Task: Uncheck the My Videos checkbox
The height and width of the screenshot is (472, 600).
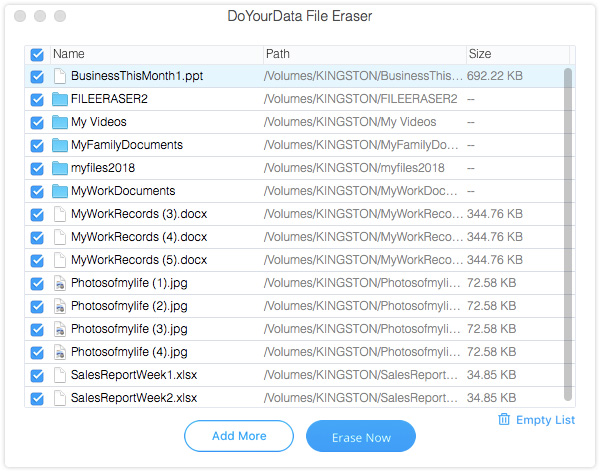Action: 37,122
